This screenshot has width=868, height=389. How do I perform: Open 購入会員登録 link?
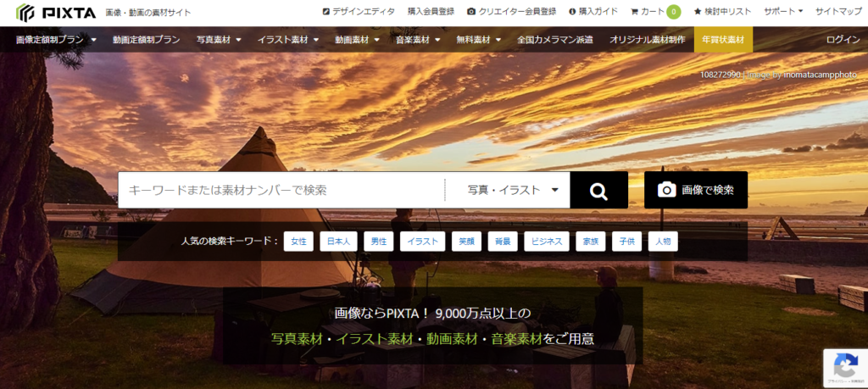431,12
